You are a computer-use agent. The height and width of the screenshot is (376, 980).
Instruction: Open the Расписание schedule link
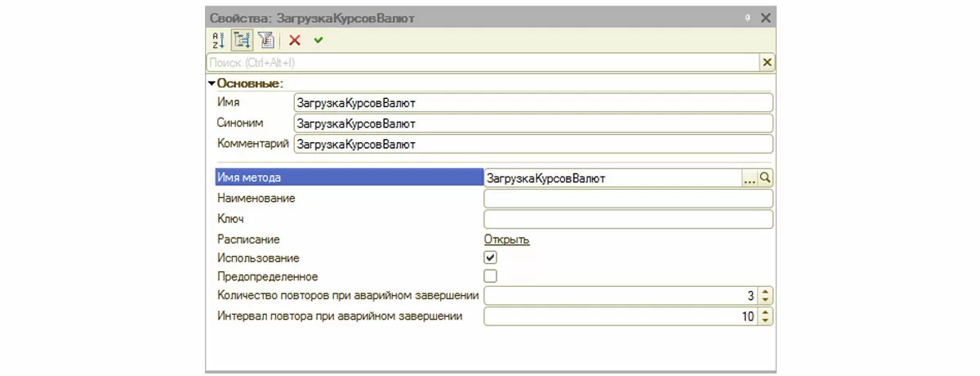point(506,239)
